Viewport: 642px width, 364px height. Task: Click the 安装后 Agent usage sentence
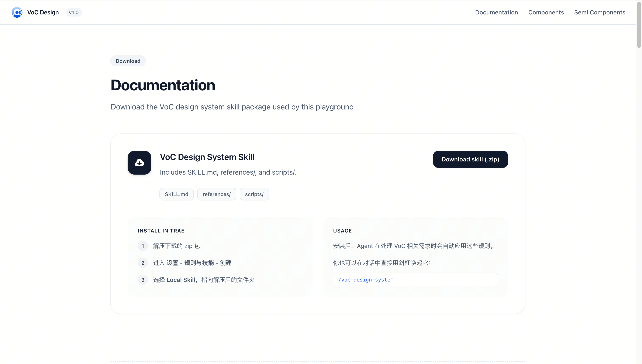414,246
